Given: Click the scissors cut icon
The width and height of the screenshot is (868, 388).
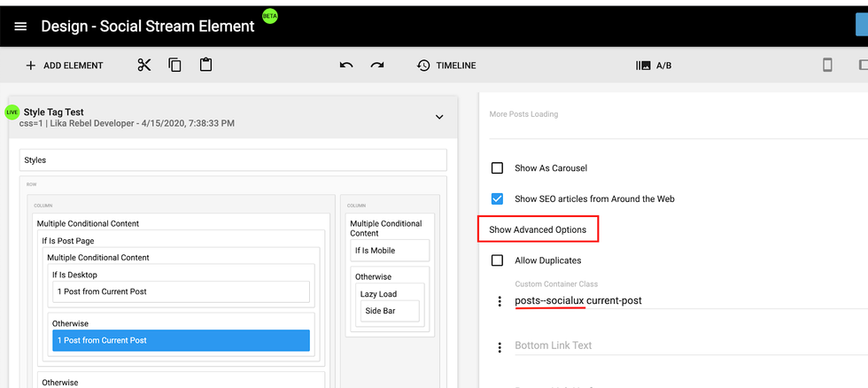Looking at the screenshot, I should 144,66.
